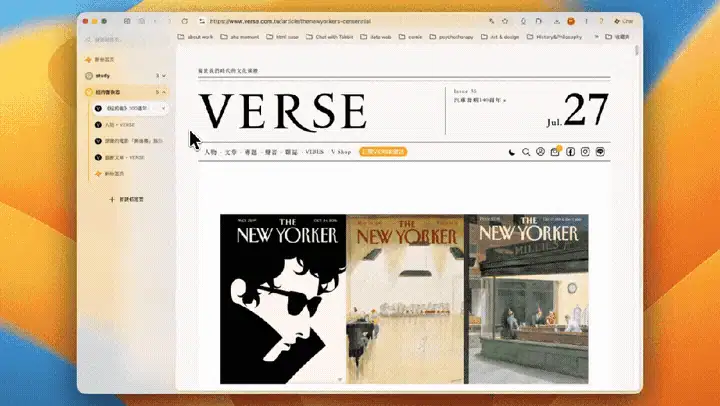Open the 'aha moment' bookmark folder
Viewport: 720px width, 406px height.
point(240,37)
